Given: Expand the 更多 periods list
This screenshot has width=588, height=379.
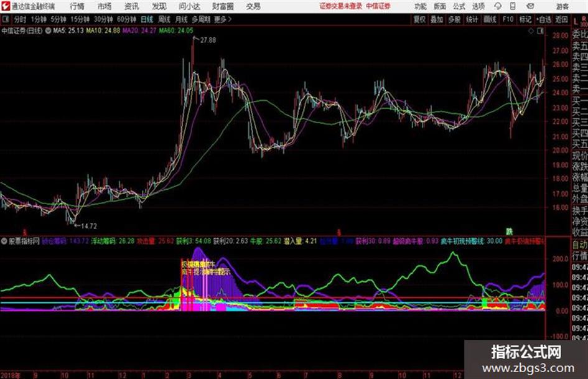Looking at the screenshot, I should pyautogui.click(x=223, y=19).
